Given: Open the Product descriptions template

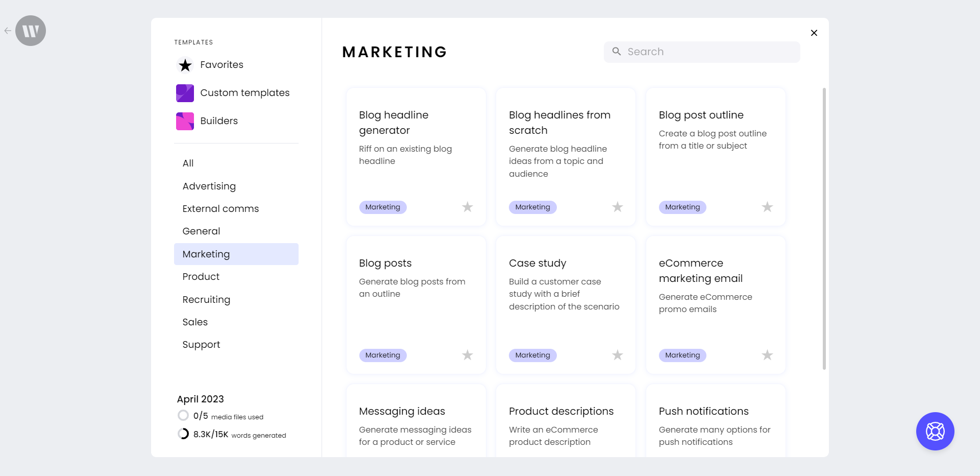Looking at the screenshot, I should point(566,420).
